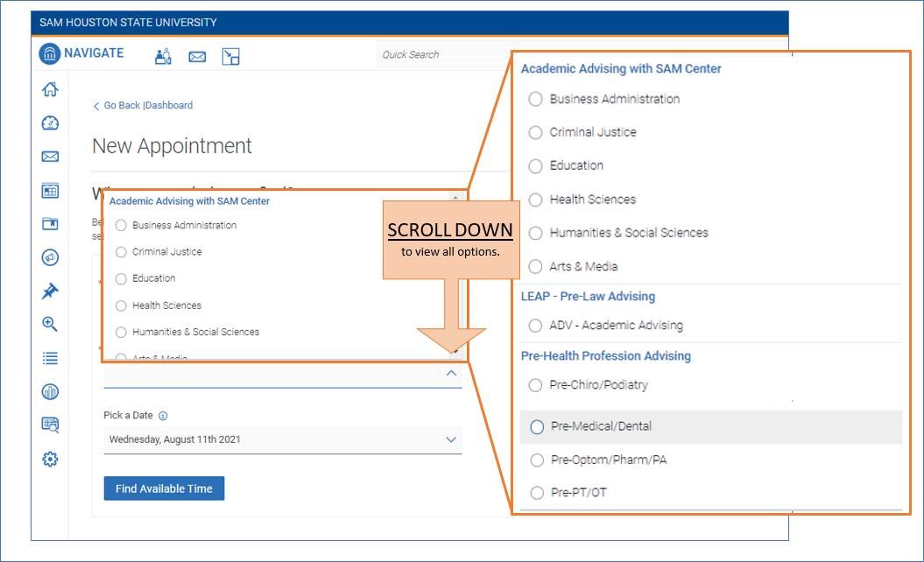924x562 pixels.
Task: Select the pushpin icon in sidebar
Action: [x=50, y=292]
